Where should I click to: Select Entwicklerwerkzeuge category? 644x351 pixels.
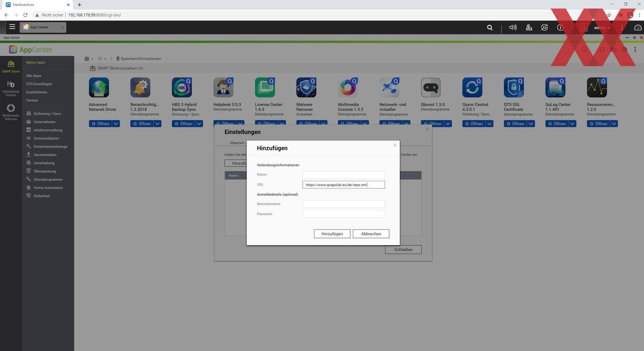50,147
